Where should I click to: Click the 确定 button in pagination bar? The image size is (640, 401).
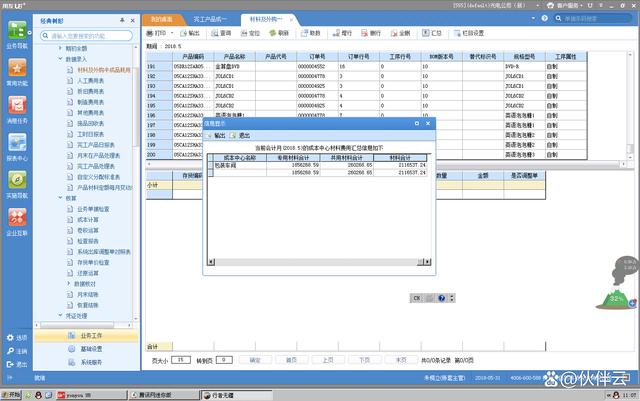point(254,358)
